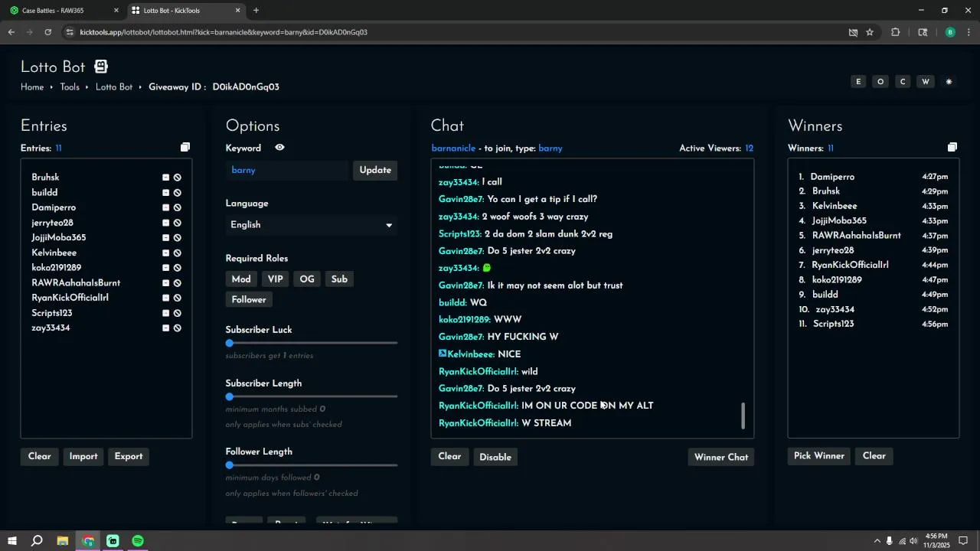
Task: Ban Bruhsk with the block icon
Action: (177, 178)
